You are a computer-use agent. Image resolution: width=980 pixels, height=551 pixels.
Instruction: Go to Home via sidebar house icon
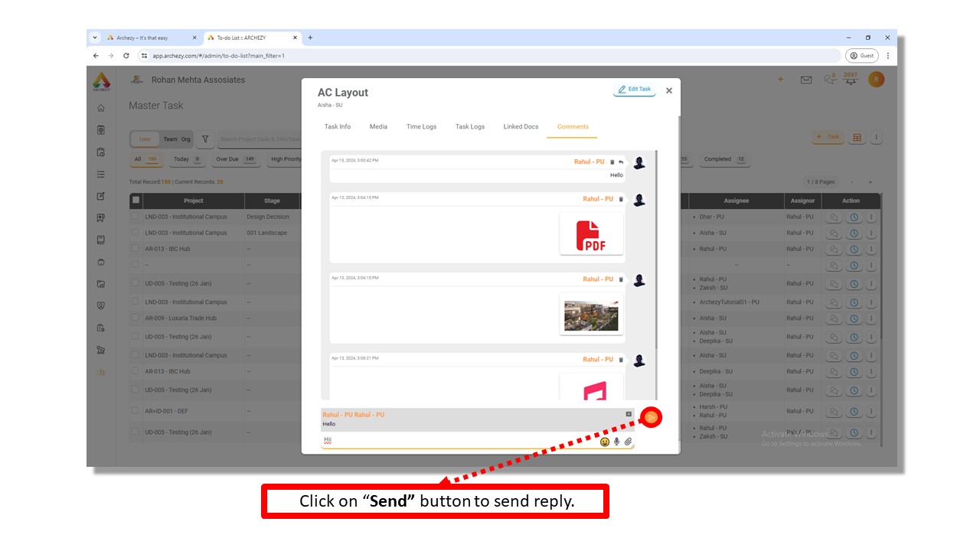101,108
